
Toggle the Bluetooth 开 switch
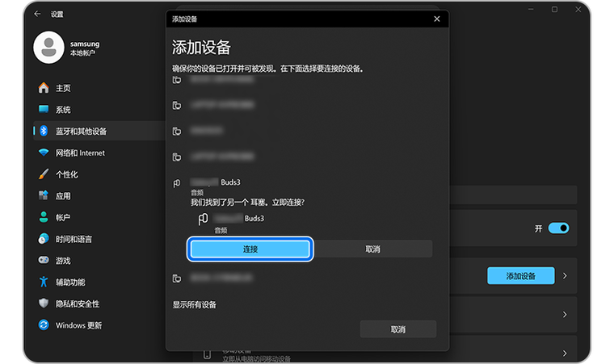[558, 228]
